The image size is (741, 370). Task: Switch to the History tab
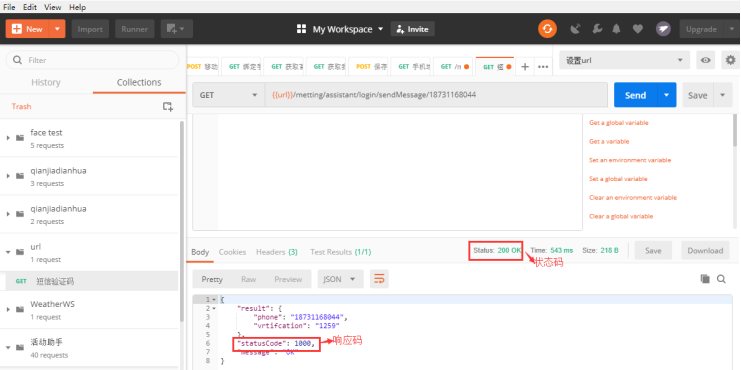point(46,82)
